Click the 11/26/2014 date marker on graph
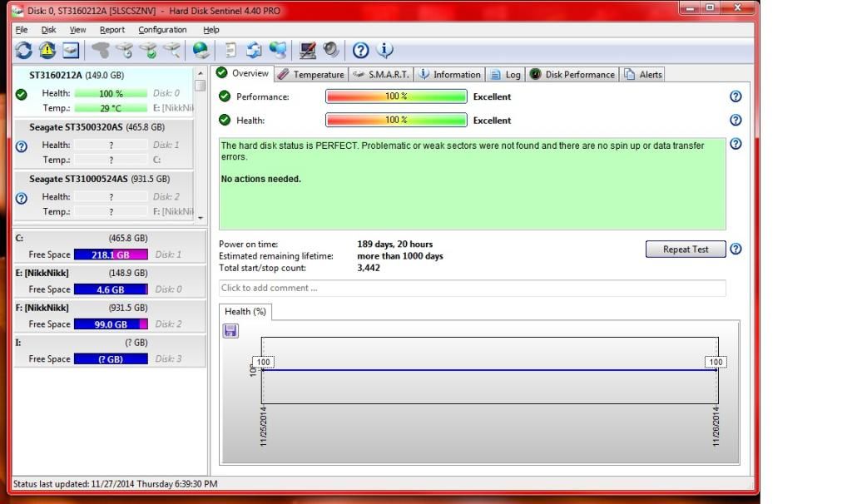This screenshot has height=504, width=852. coord(716,427)
